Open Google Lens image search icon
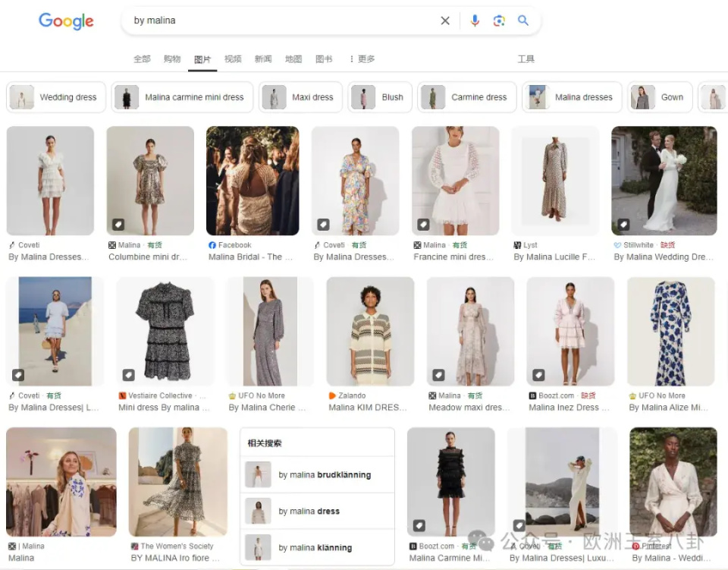 point(499,20)
